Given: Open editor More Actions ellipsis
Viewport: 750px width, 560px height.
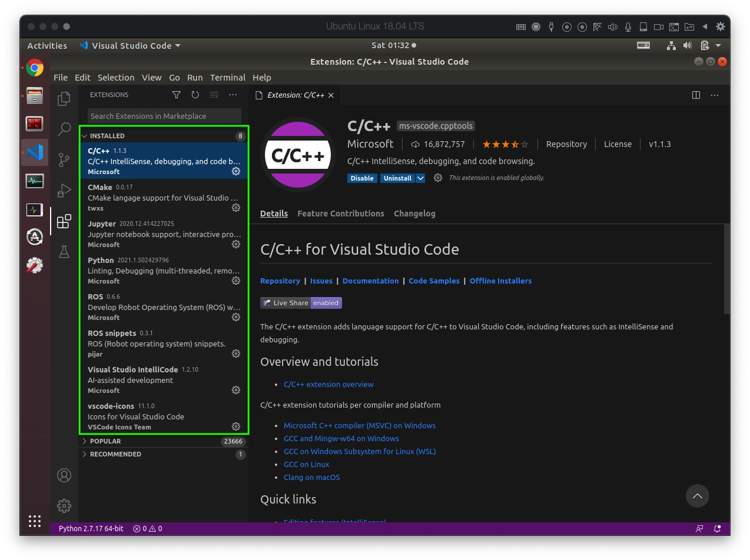Looking at the screenshot, I should (x=715, y=95).
